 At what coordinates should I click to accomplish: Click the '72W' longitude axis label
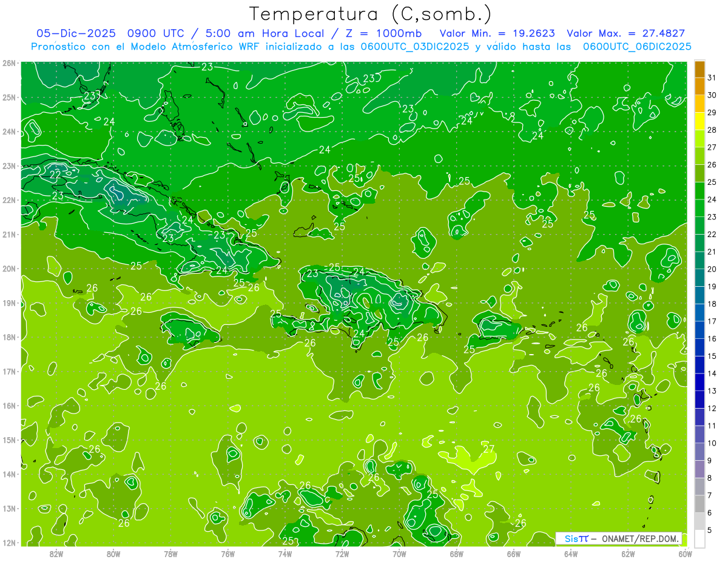coord(342,554)
